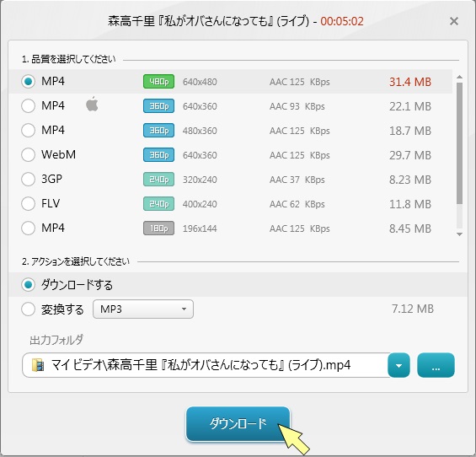The height and width of the screenshot is (457, 476).
Task: Click the 360p badge in the 18.7 MB row
Action: (x=158, y=131)
